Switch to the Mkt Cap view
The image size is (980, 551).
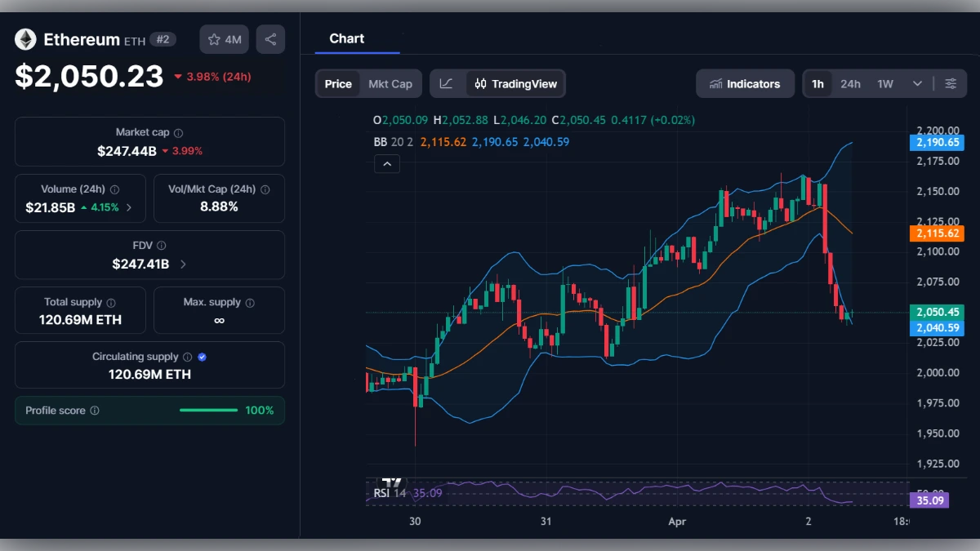tap(390, 83)
